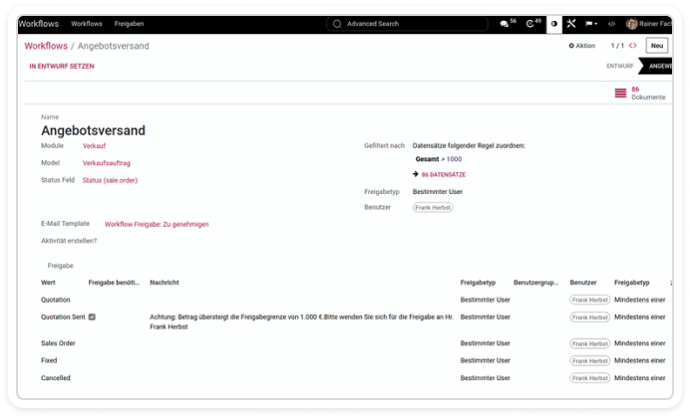Select the Freigabe tab

point(61,266)
